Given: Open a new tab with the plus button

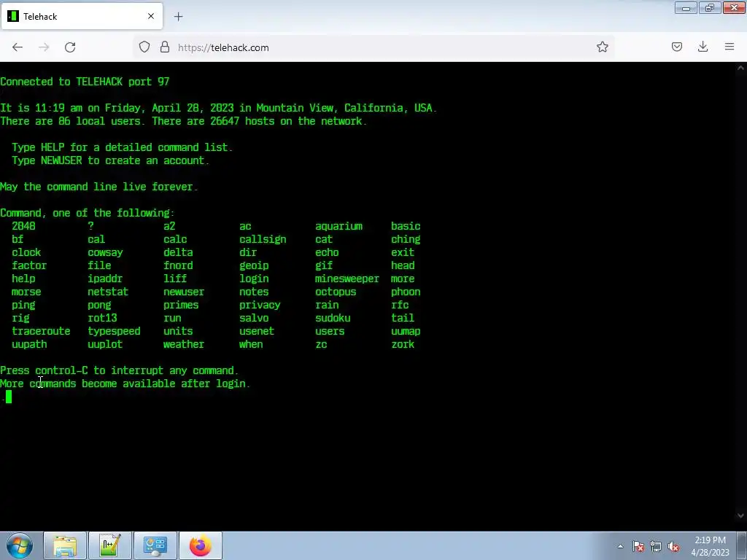Looking at the screenshot, I should [178, 17].
